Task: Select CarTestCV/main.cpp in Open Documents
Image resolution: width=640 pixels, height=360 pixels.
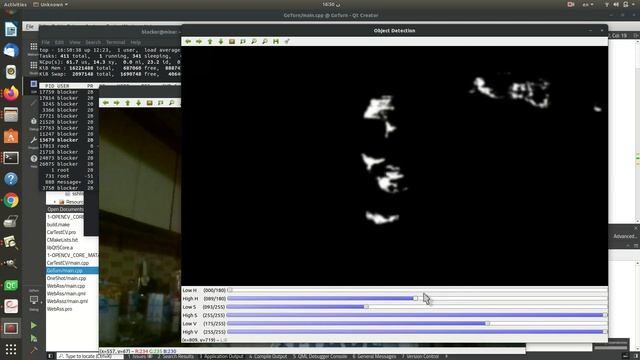Action: pyautogui.click(x=68, y=263)
